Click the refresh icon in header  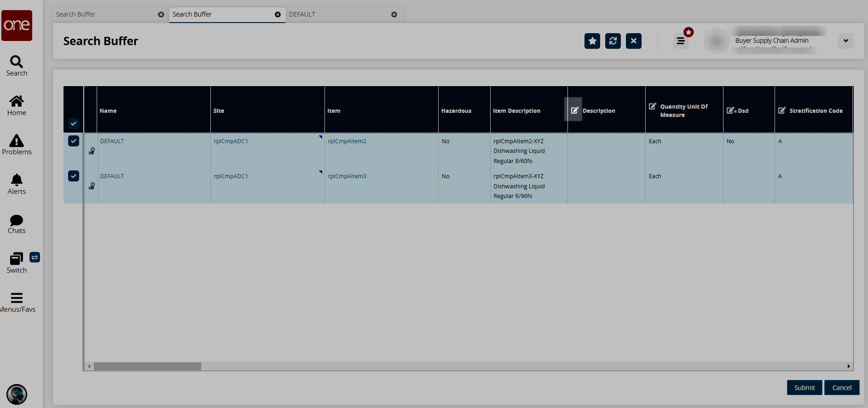613,41
